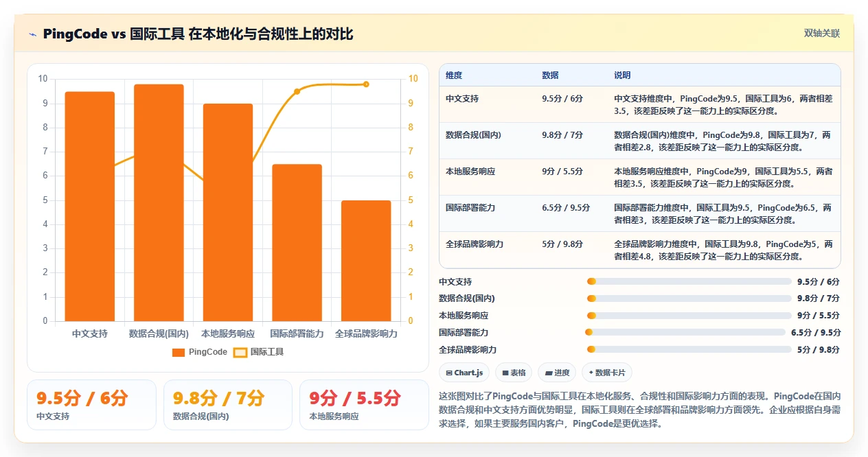Click the 双轴关联 label in the header
Viewport: 868px width, 457px height.
click(x=821, y=34)
